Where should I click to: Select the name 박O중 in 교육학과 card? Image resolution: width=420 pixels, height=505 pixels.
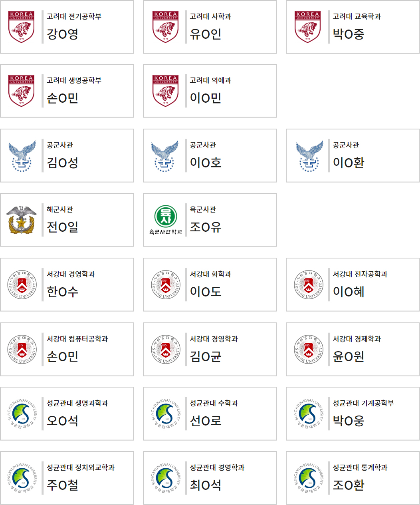(x=349, y=34)
